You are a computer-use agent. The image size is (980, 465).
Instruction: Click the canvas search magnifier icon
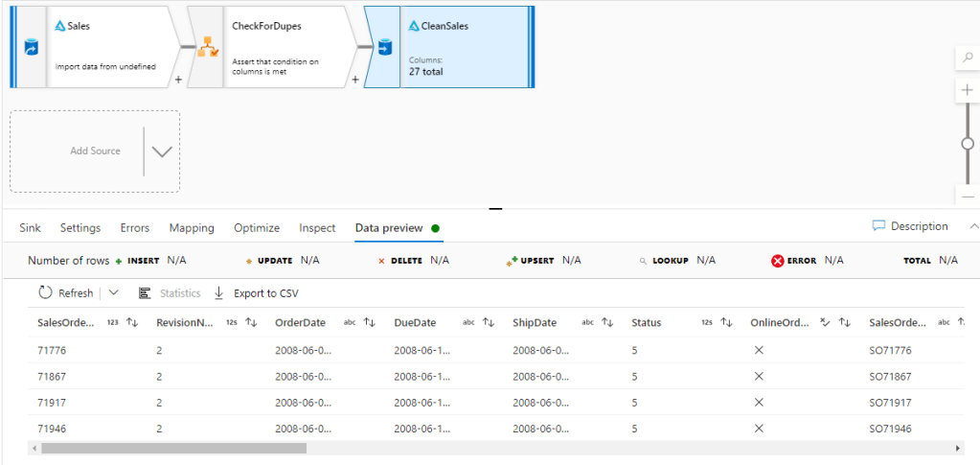tap(968, 58)
